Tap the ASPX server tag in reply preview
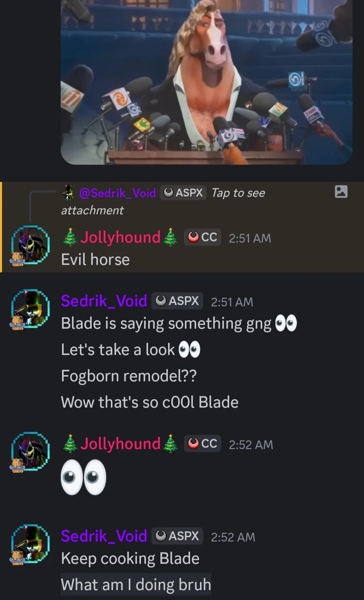 pyautogui.click(x=183, y=193)
